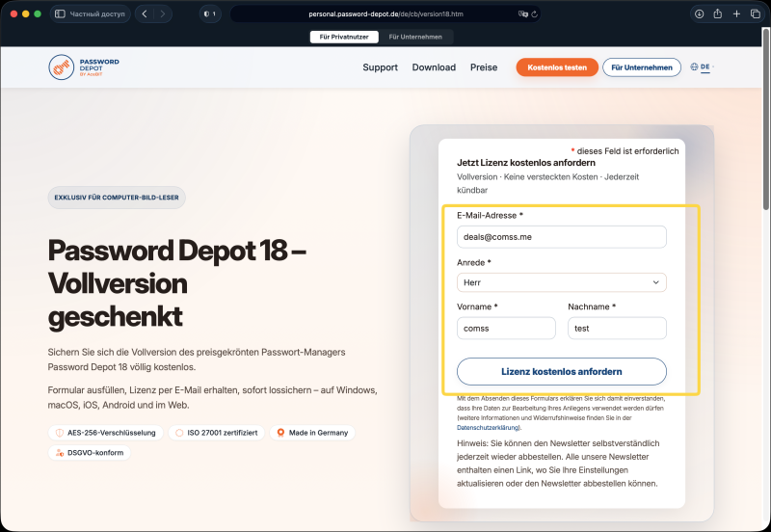
Task: Open the Datenschutzerklärung link
Action: point(488,428)
